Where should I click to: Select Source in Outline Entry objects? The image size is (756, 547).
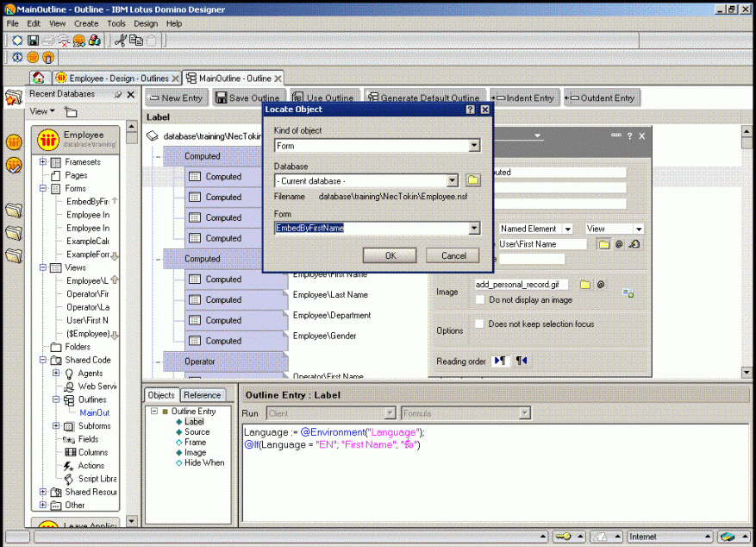[197, 431]
